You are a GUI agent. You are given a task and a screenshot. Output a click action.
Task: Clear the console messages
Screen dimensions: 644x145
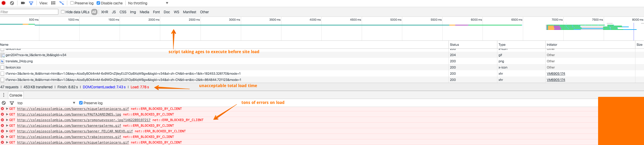point(4,103)
